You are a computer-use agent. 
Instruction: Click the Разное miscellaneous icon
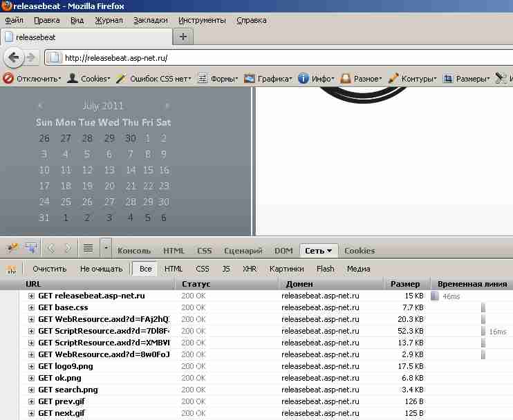(x=346, y=79)
